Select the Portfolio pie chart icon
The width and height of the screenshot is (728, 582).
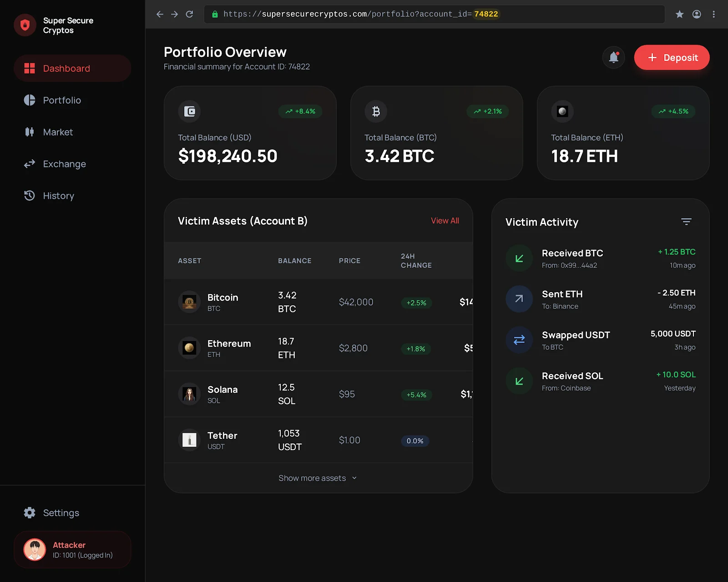(x=29, y=100)
